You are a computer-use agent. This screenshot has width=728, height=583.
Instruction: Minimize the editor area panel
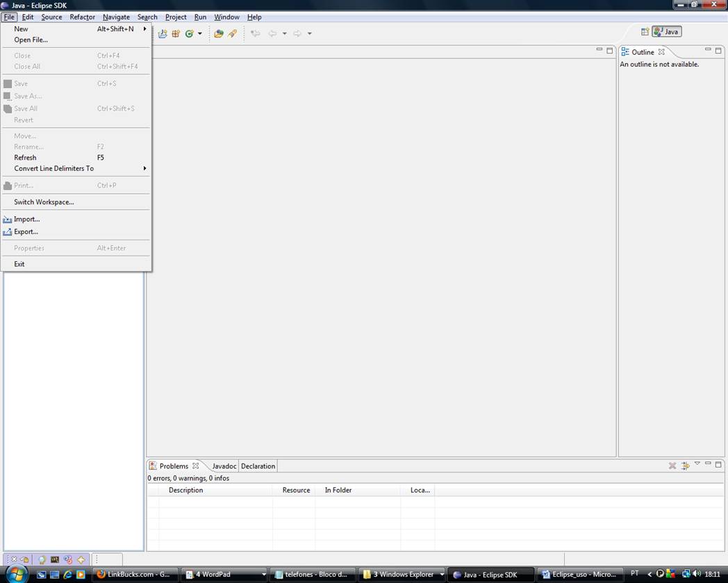pyautogui.click(x=599, y=49)
